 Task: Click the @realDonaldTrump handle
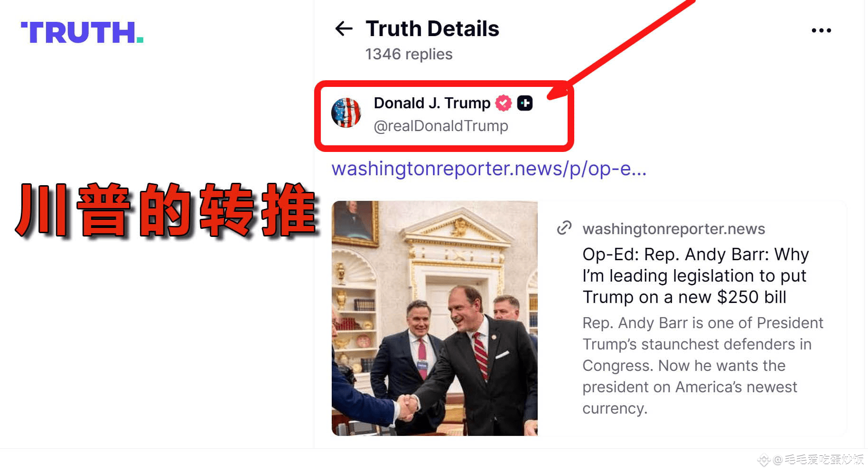tap(441, 126)
